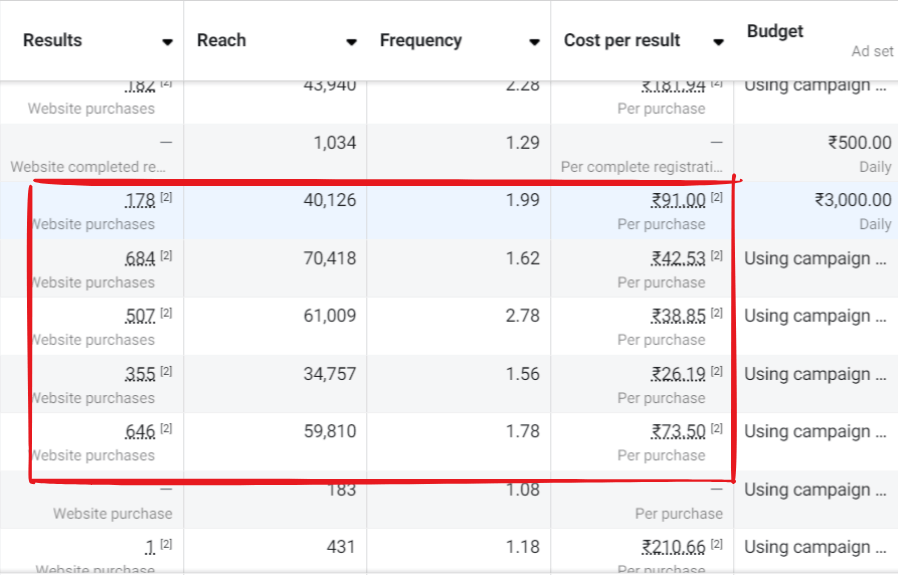The width and height of the screenshot is (898, 575).
Task: Open the 178 website purchases result
Action: (140, 201)
